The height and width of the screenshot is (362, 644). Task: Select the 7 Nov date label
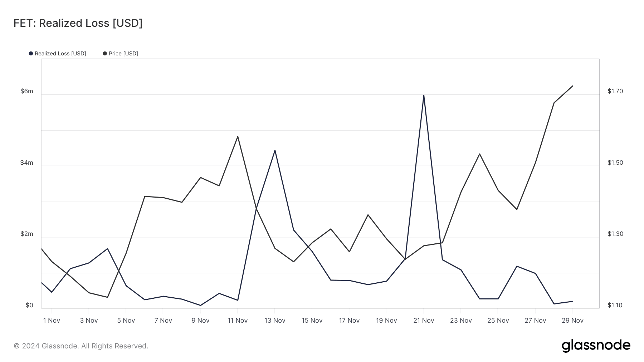[163, 321]
